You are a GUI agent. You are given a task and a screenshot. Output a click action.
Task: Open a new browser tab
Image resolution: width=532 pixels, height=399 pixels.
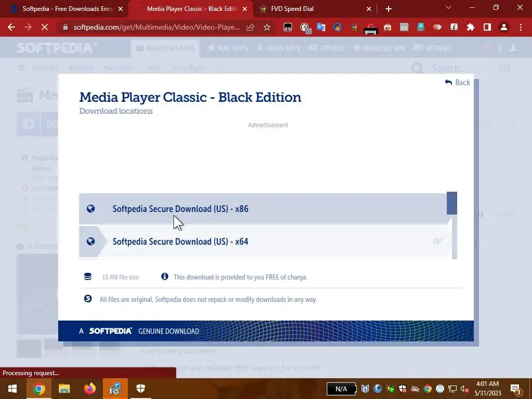(389, 9)
